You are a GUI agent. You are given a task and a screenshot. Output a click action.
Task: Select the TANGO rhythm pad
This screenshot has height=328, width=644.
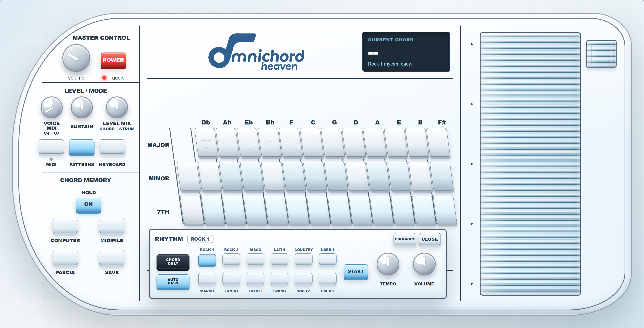(x=231, y=279)
